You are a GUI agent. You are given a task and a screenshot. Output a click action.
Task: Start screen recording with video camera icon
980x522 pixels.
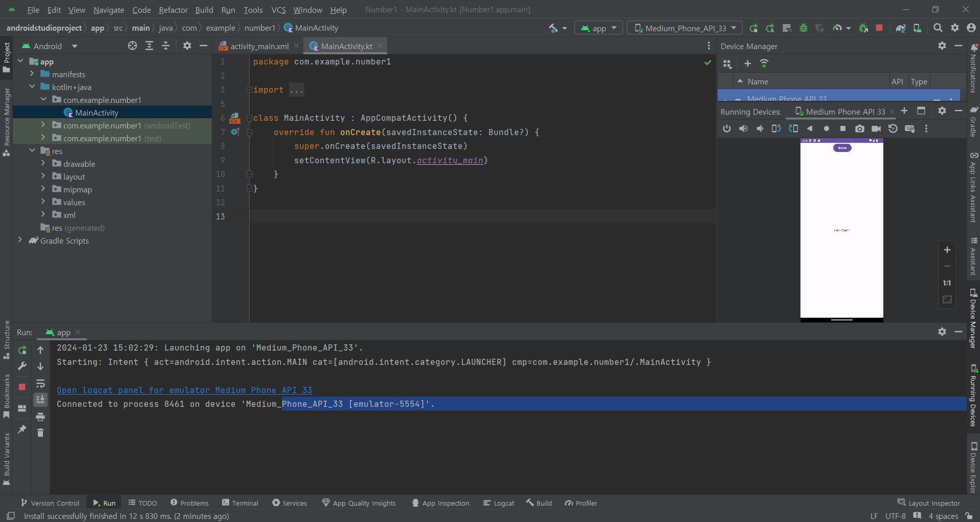[876, 128]
